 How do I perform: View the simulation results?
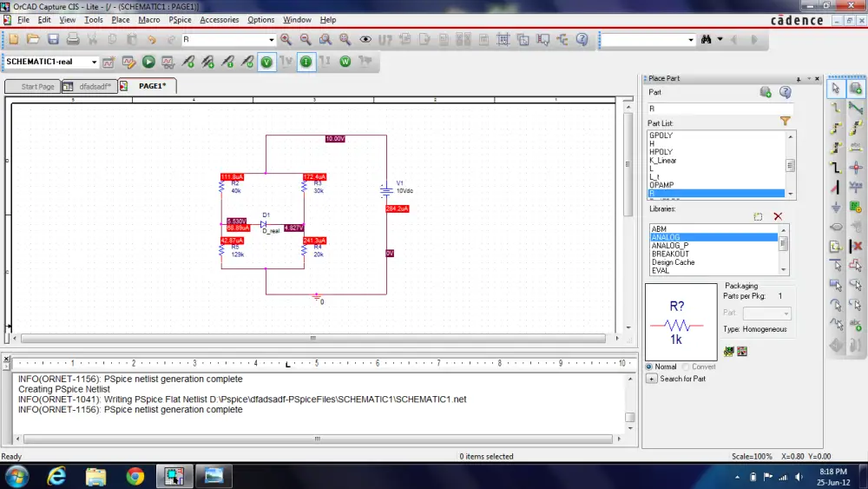(x=168, y=62)
